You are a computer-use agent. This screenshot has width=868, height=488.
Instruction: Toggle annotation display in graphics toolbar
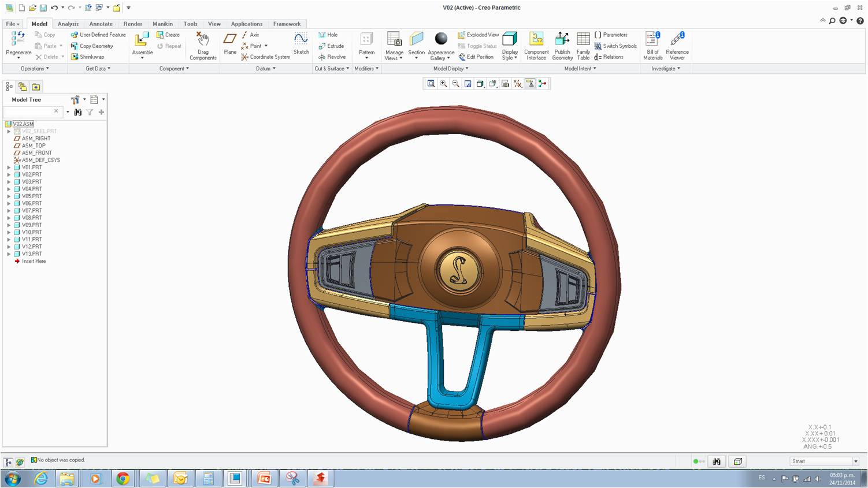(x=529, y=84)
